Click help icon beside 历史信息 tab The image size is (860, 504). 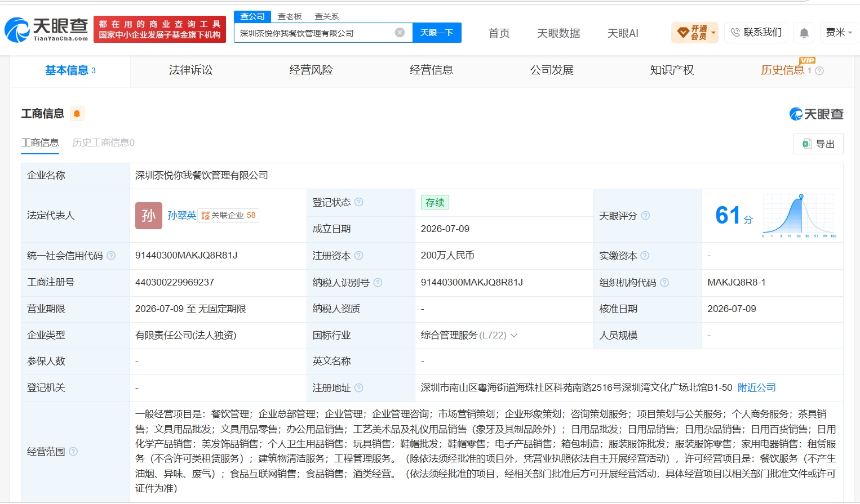point(819,71)
